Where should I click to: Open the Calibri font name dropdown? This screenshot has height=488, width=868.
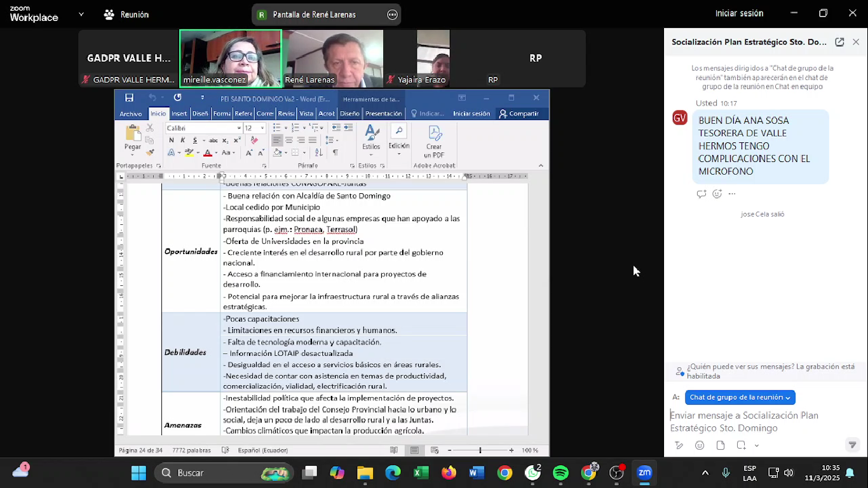239,128
